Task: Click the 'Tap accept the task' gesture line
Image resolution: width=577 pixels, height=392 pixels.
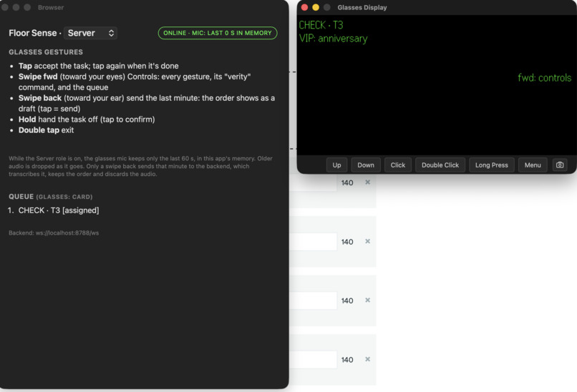Action: pyautogui.click(x=99, y=66)
